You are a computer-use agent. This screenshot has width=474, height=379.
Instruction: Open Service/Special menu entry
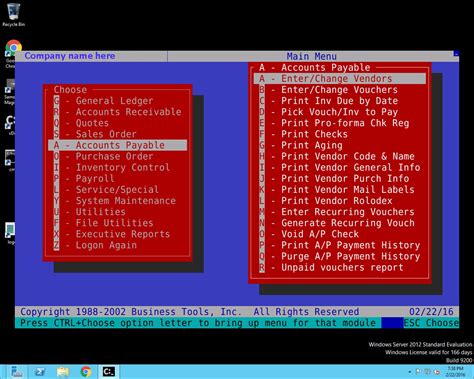tap(118, 190)
